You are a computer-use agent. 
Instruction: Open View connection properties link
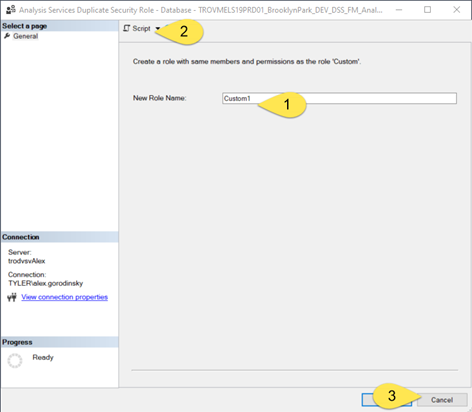tap(65, 297)
